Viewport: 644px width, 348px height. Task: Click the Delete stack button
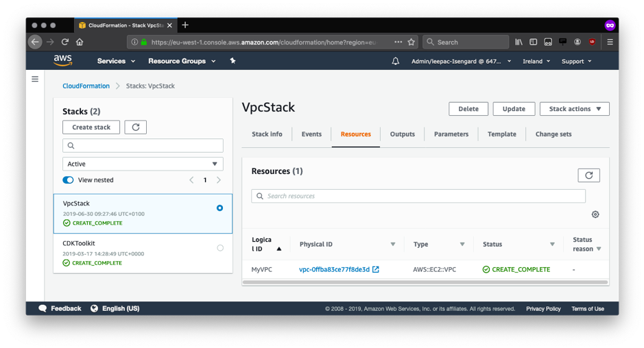pyautogui.click(x=468, y=109)
